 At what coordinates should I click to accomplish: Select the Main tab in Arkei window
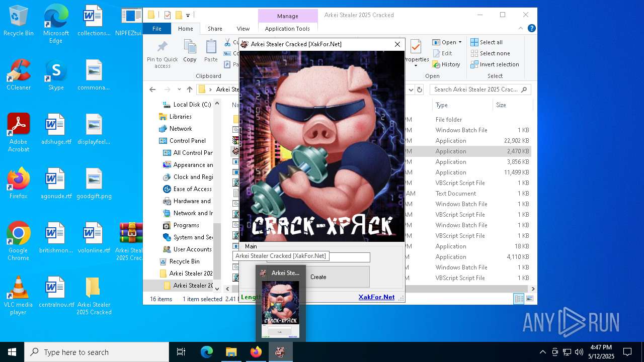pyautogui.click(x=251, y=246)
